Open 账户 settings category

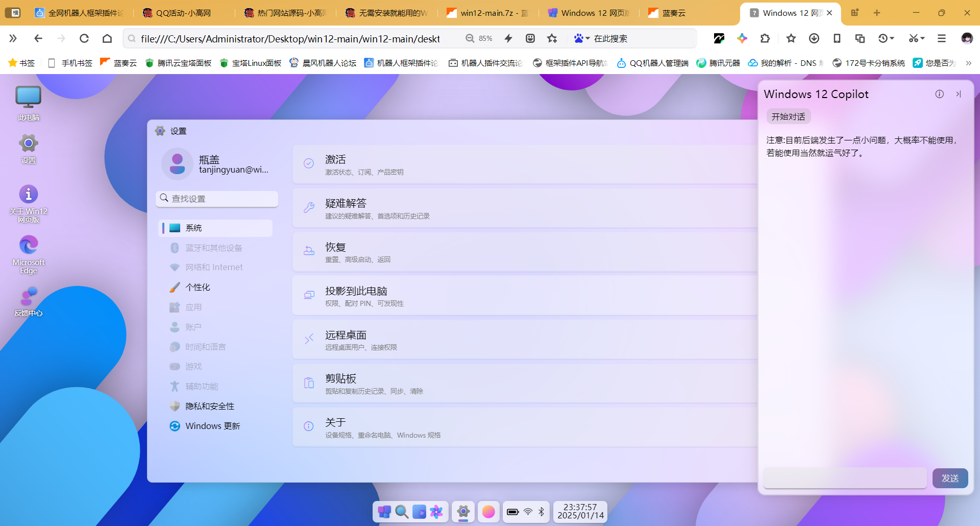[215, 327]
